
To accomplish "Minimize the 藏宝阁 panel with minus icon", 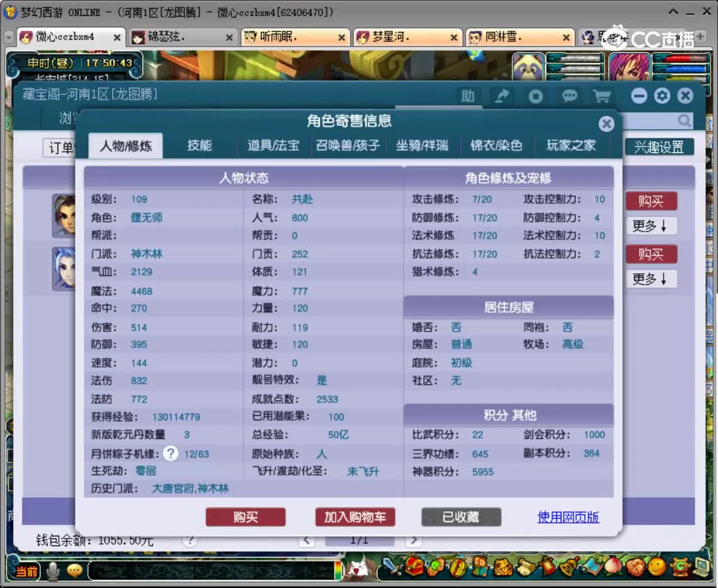I will pyautogui.click(x=639, y=96).
